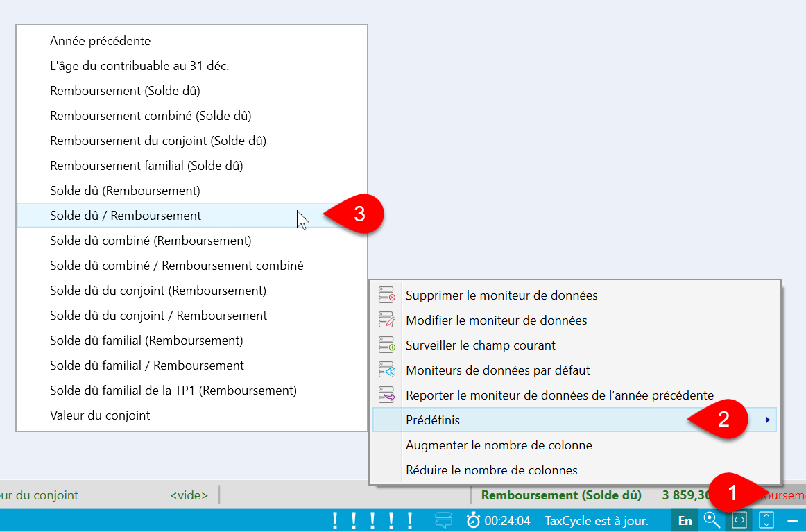This screenshot has height=532, width=806.
Task: Choose Moniteurs de données par défaut
Action: click(576, 370)
